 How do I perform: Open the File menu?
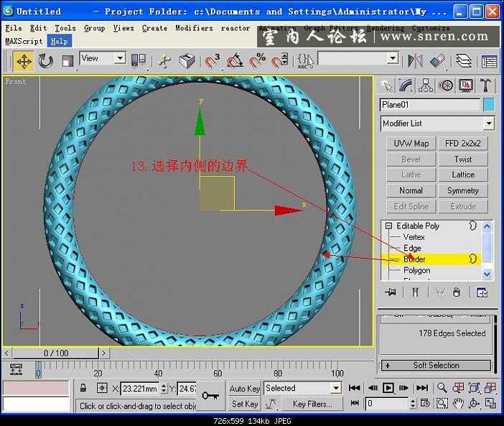pos(14,28)
